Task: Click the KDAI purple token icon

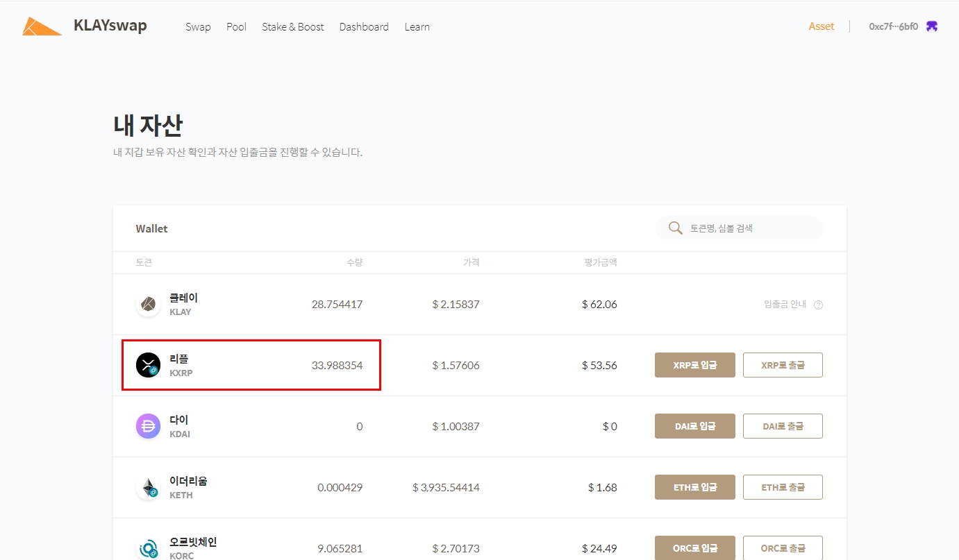Action: pyautogui.click(x=148, y=426)
